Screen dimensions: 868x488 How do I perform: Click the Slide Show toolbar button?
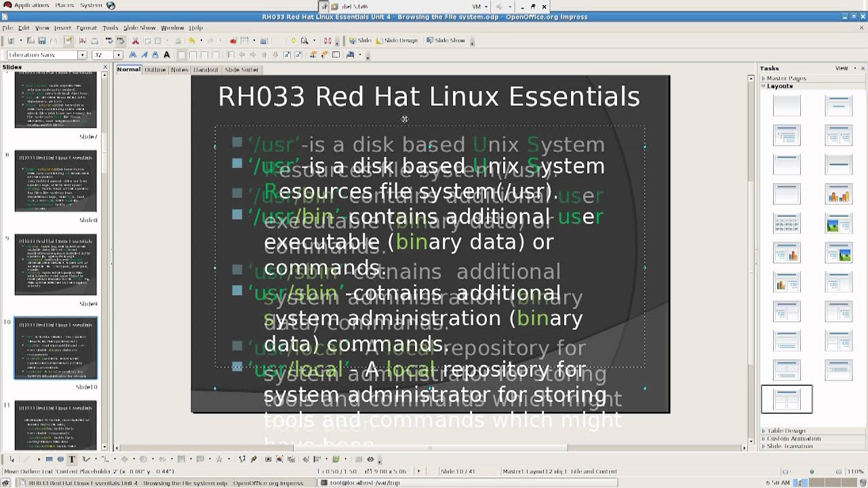click(446, 41)
